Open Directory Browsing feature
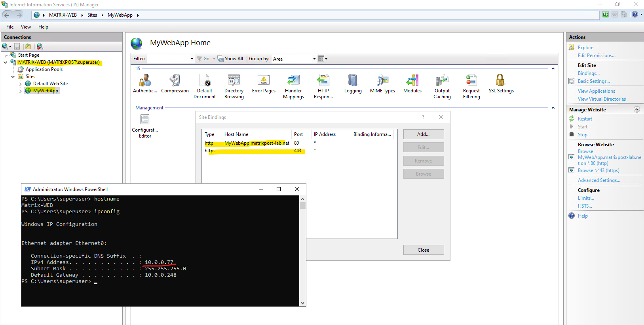 point(234,86)
